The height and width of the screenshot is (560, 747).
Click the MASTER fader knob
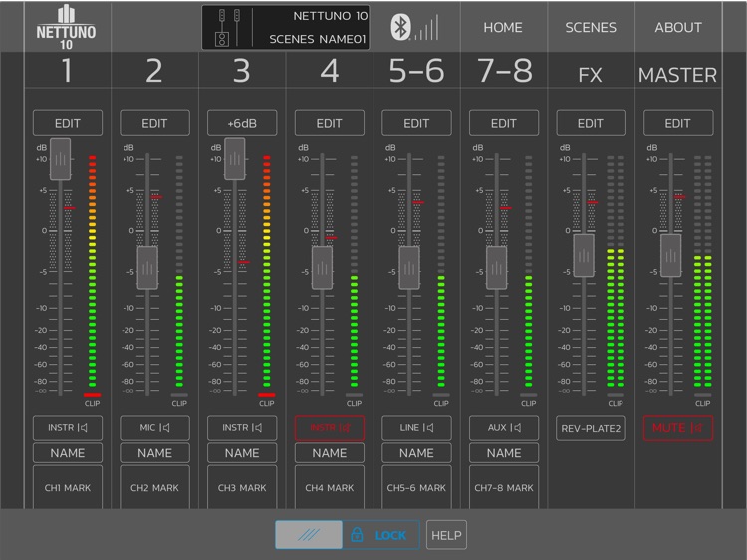tap(670, 255)
